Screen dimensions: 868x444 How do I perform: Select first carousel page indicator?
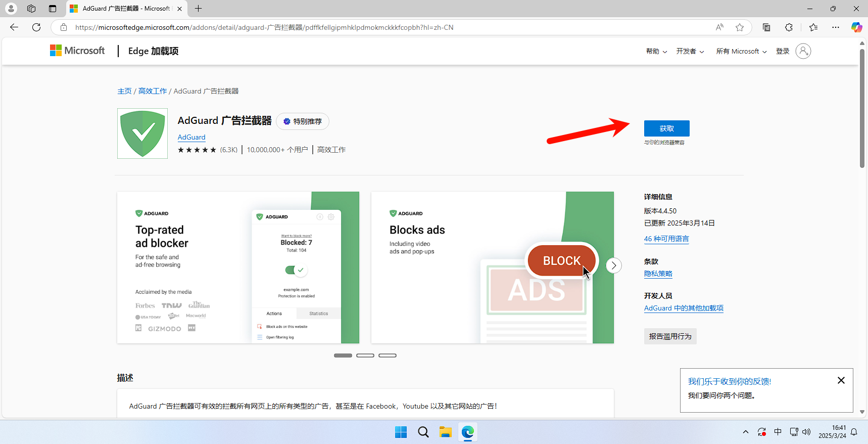pos(343,356)
